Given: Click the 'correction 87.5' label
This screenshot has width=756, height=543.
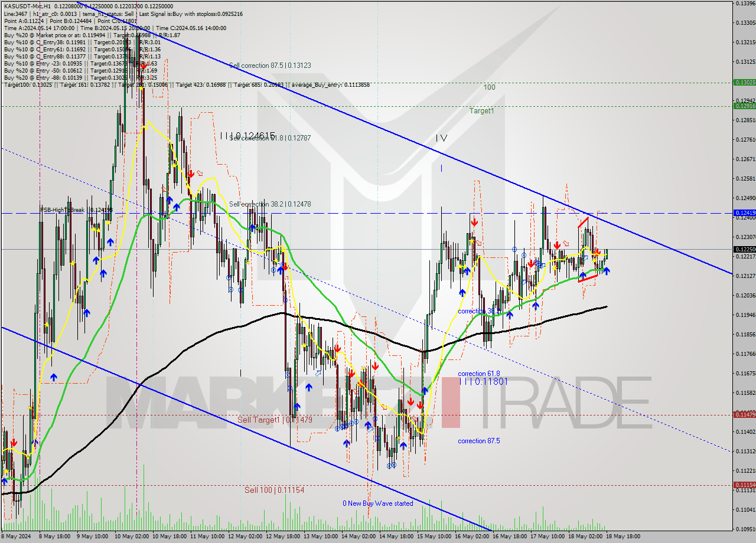Looking at the screenshot, I should (x=479, y=441).
